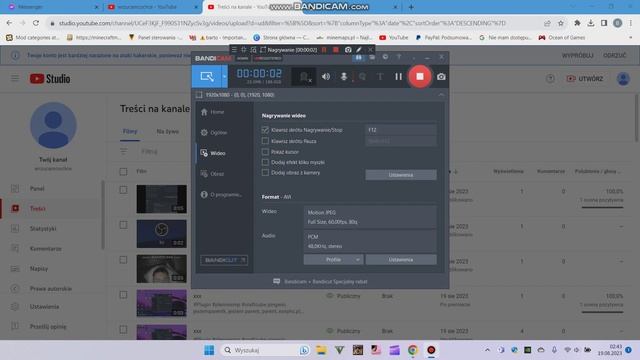Viewport: 640px width, 360px height.
Task: Click the F12 hotkey input field
Action: (x=401, y=130)
